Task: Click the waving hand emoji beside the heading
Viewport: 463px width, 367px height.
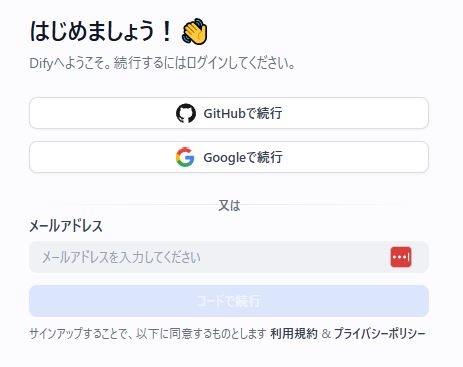Action: (195, 31)
